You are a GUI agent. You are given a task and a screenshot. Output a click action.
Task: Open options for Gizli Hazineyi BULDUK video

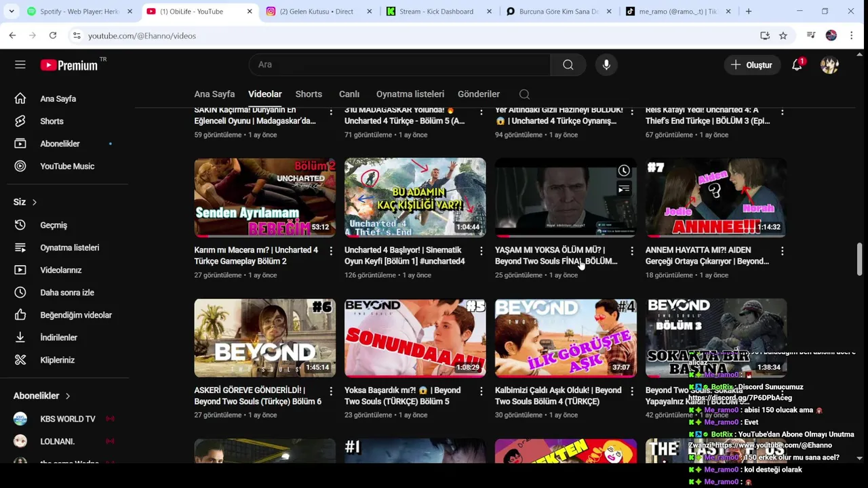click(x=632, y=112)
